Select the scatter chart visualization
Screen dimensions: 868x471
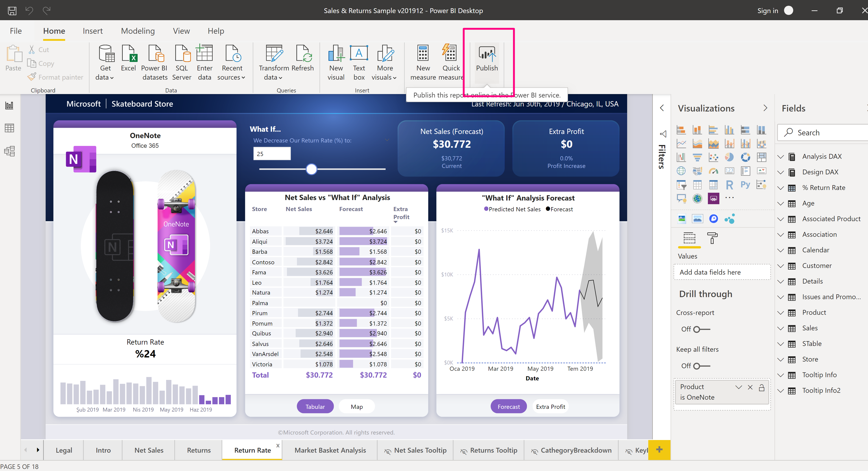[x=713, y=157]
